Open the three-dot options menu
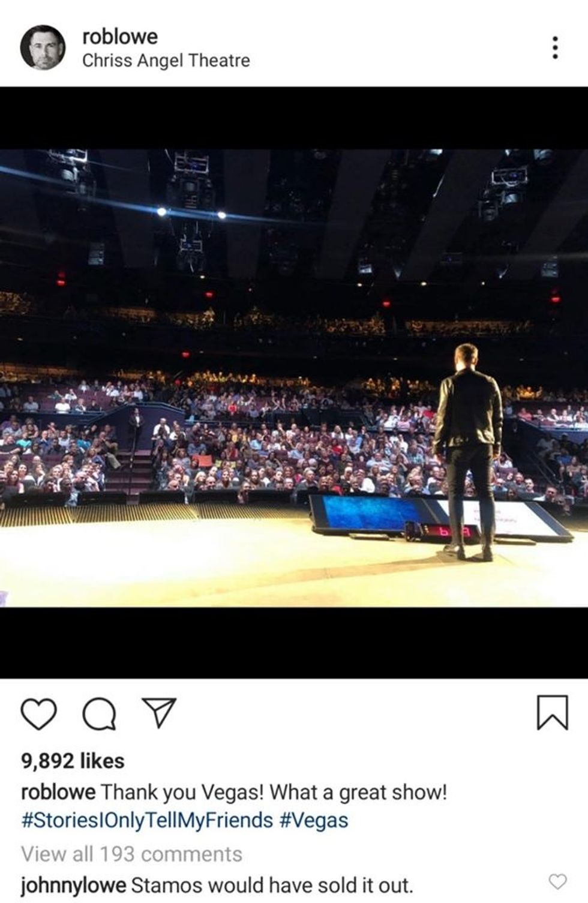The image size is (588, 903). click(555, 47)
